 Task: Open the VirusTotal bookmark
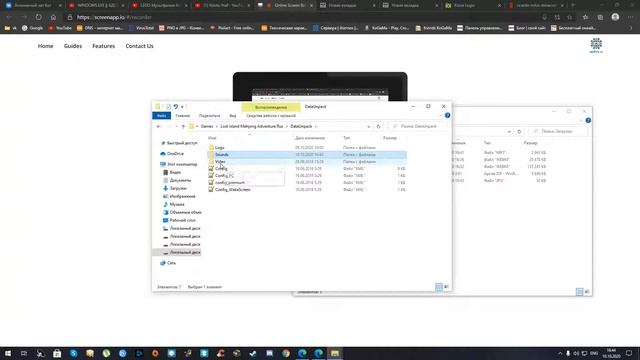(x=141, y=28)
